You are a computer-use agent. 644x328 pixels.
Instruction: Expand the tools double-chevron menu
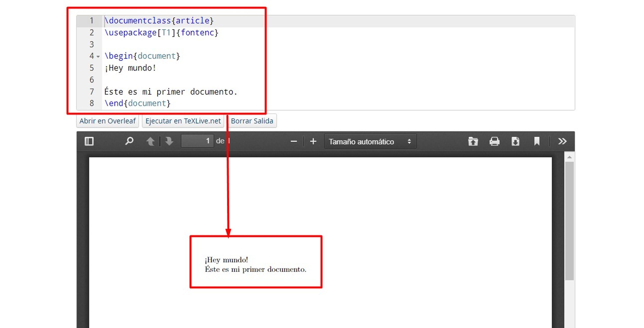click(x=562, y=141)
